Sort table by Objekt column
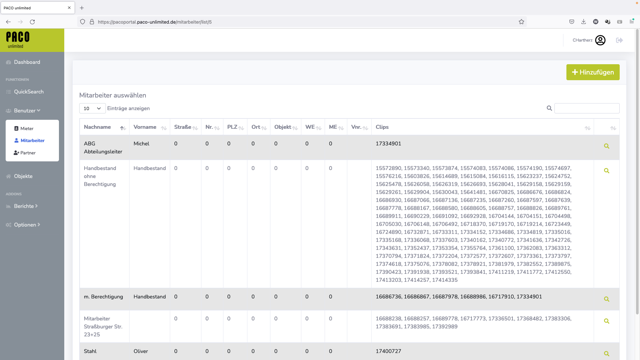The height and width of the screenshot is (360, 640). [x=286, y=127]
